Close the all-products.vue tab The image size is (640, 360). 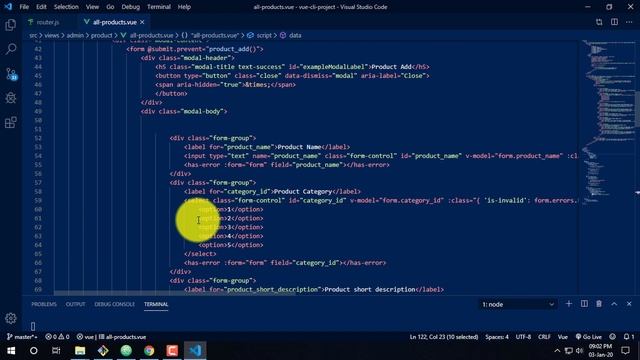click(142, 22)
